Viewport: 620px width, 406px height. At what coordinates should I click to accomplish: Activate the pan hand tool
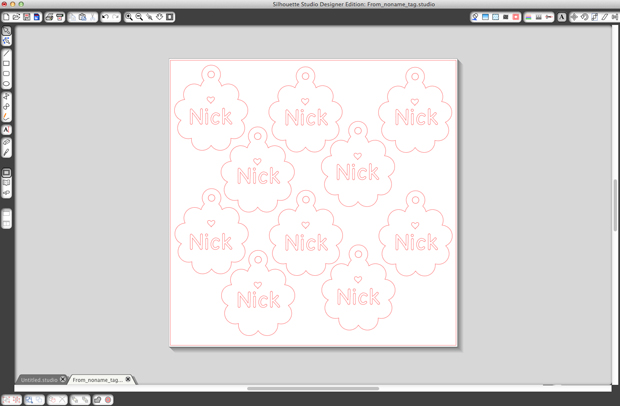[x=160, y=17]
